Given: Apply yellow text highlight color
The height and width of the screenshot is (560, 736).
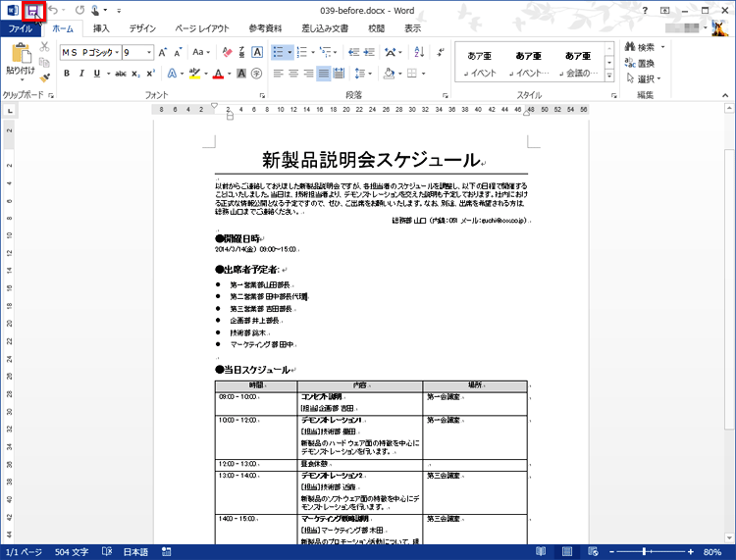Looking at the screenshot, I should [195, 74].
